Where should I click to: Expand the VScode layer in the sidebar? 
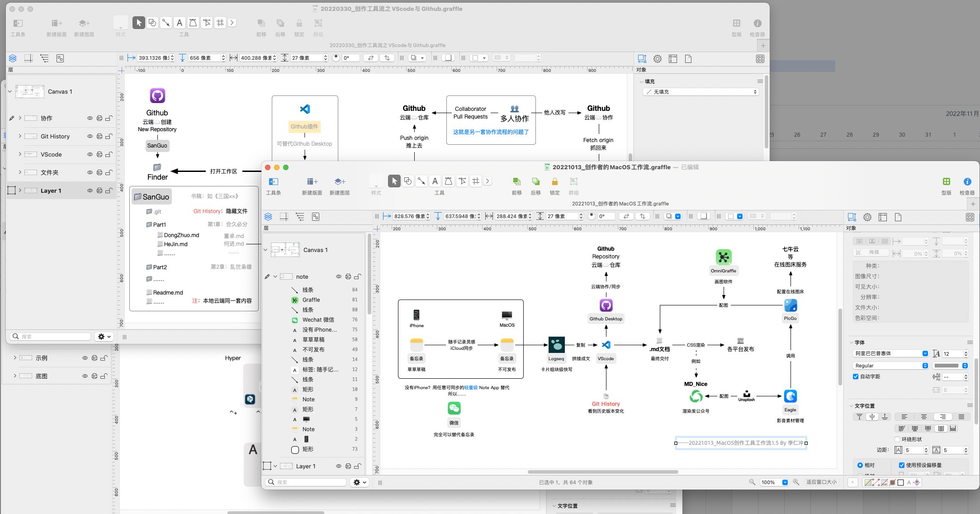coord(20,154)
